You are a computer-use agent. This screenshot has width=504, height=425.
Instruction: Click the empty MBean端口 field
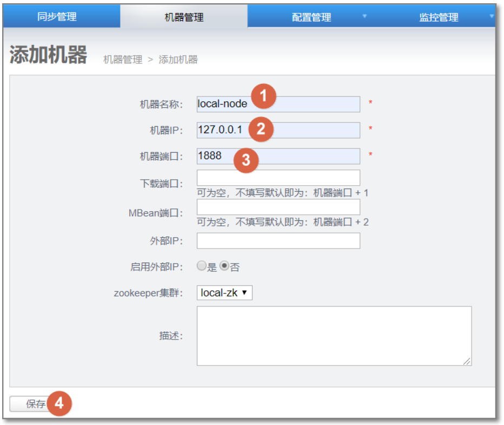tap(278, 207)
